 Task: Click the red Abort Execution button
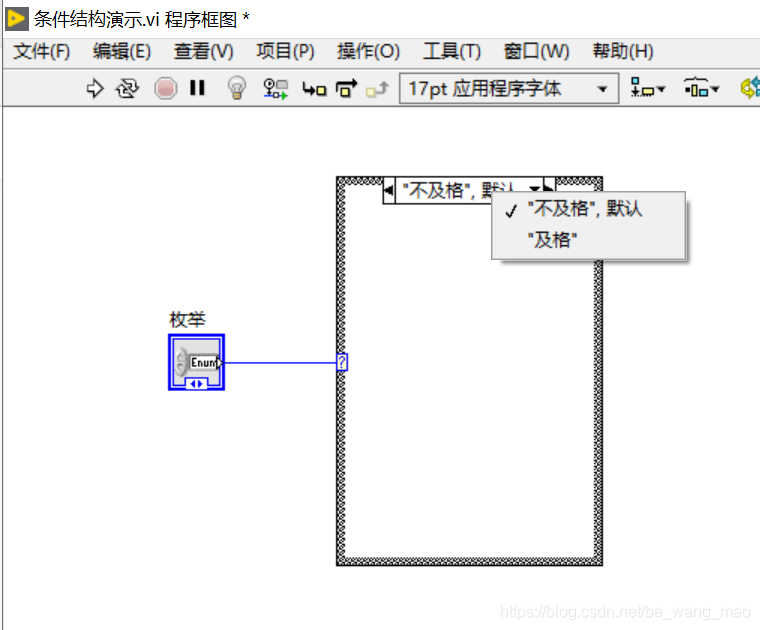(166, 89)
